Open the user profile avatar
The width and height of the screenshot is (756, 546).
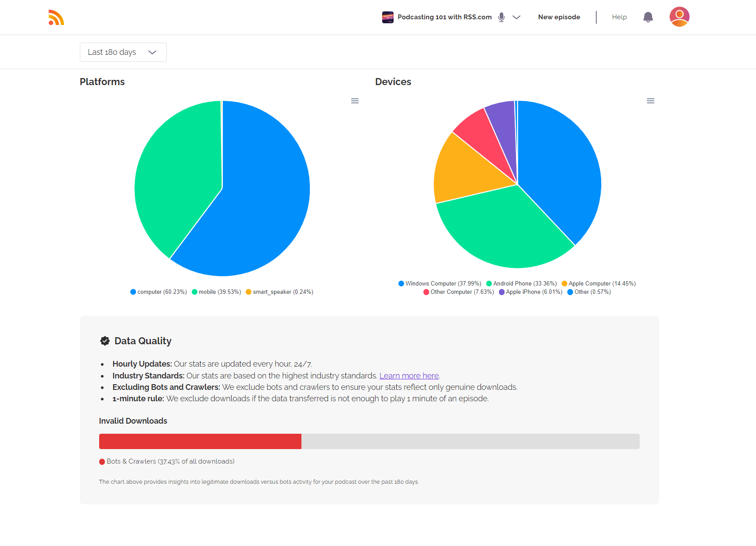tap(679, 17)
